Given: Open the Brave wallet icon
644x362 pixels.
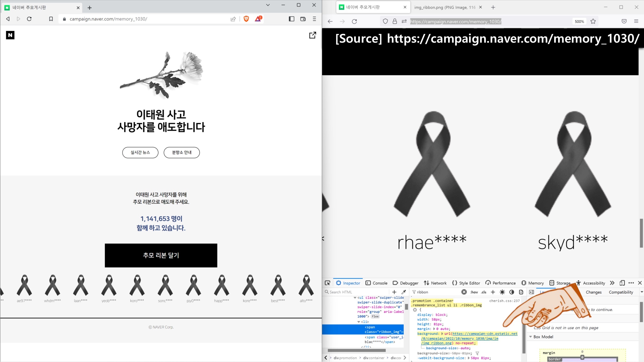Looking at the screenshot, I should click(x=303, y=19).
